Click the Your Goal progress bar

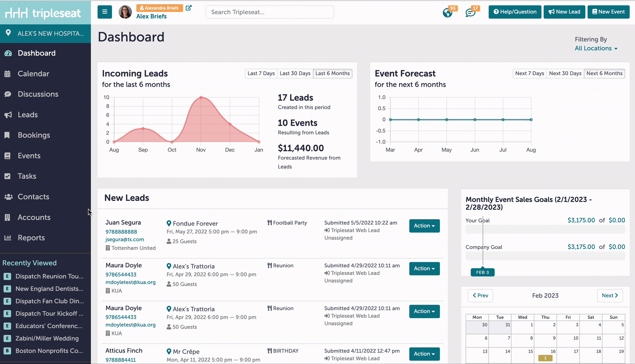(545, 229)
